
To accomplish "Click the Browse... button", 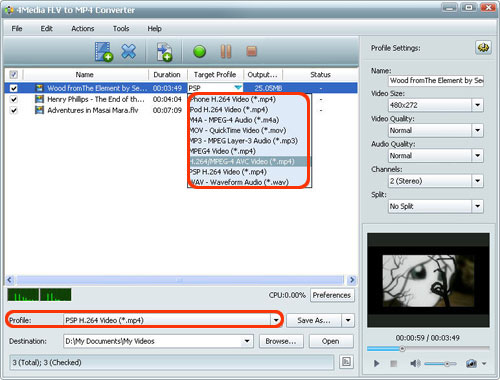I will click(x=281, y=341).
